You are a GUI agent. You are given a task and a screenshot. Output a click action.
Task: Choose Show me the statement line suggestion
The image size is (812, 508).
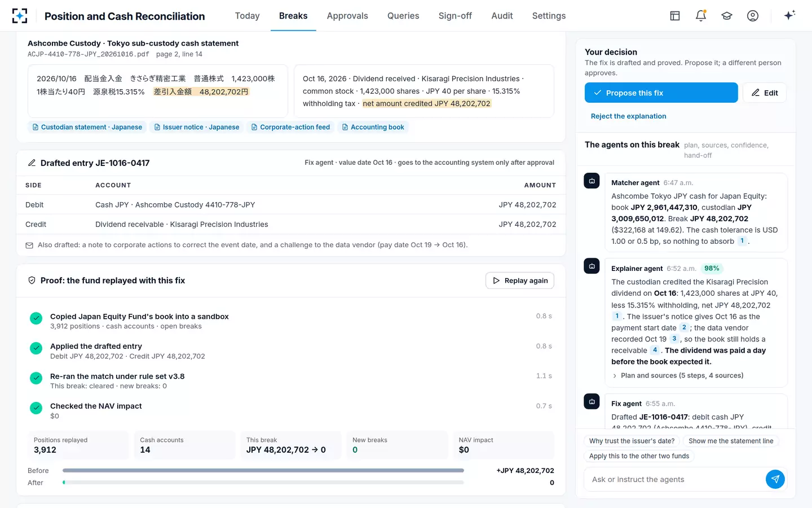click(731, 441)
